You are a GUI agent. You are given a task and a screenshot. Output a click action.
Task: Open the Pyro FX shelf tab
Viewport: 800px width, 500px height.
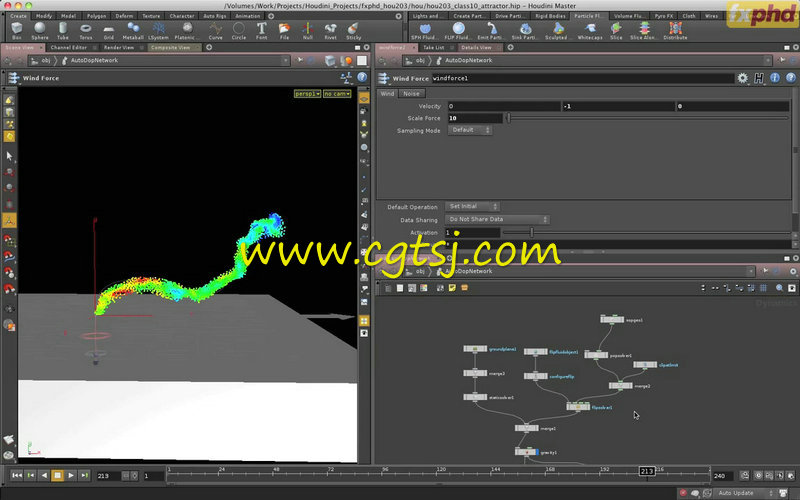pyautogui.click(x=663, y=16)
